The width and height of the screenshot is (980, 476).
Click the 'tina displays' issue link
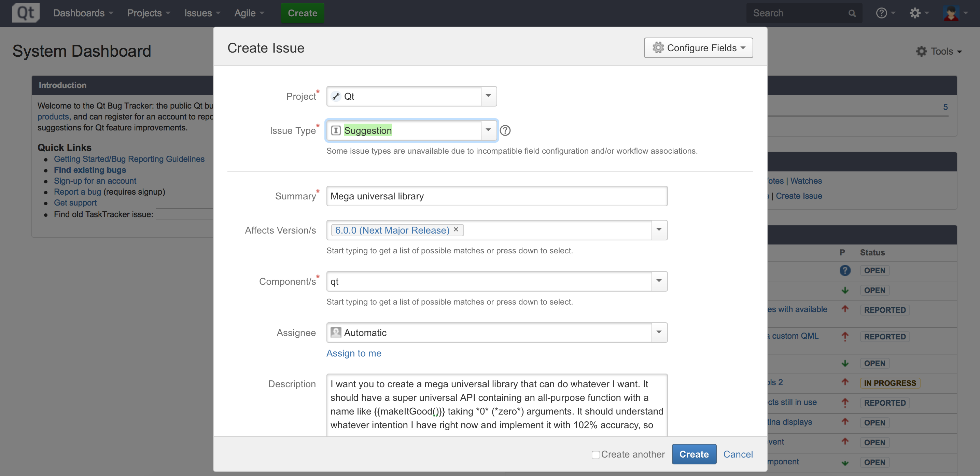click(x=789, y=422)
